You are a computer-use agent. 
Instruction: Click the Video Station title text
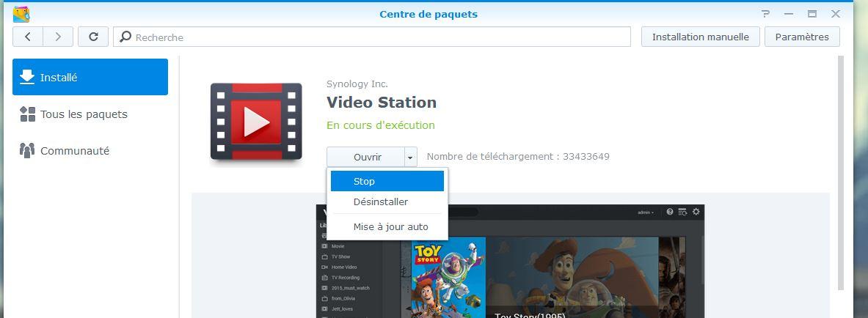[x=382, y=103]
